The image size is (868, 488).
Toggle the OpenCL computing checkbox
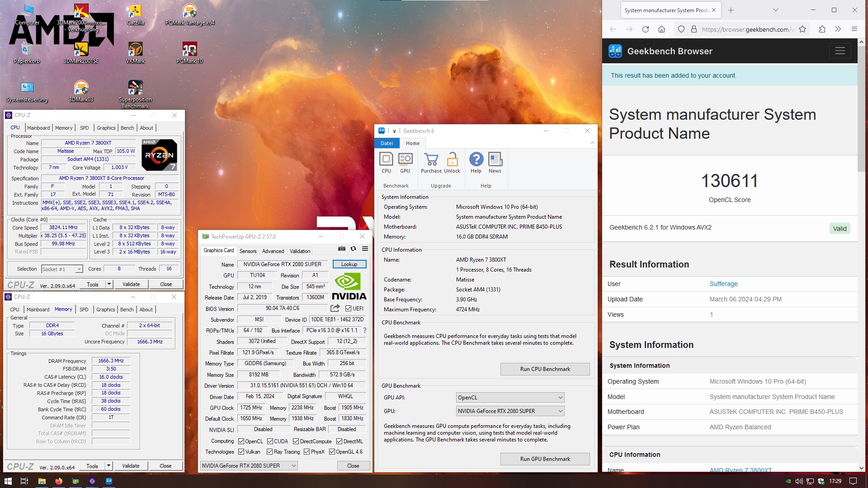(241, 441)
